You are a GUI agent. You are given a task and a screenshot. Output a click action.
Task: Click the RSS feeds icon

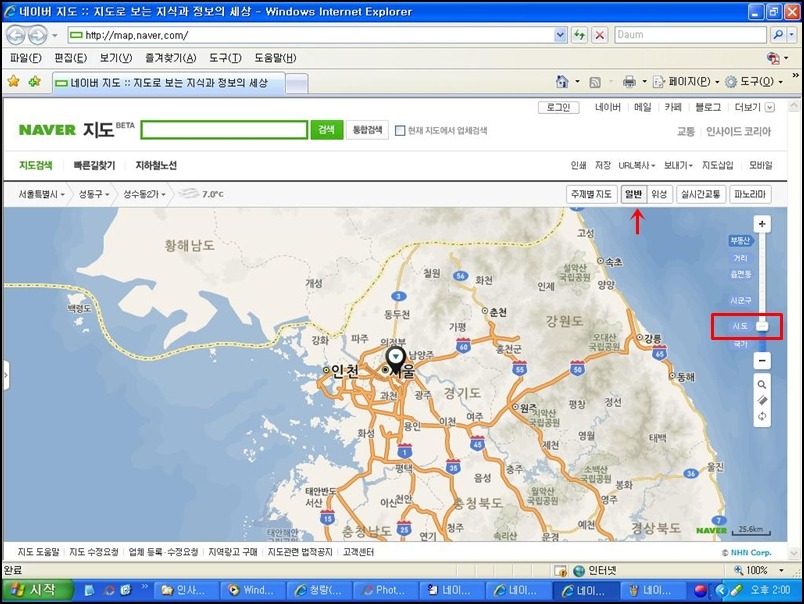pyautogui.click(x=595, y=82)
